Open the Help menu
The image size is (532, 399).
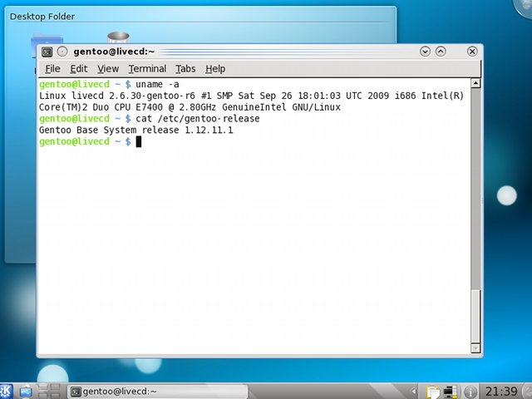click(215, 69)
